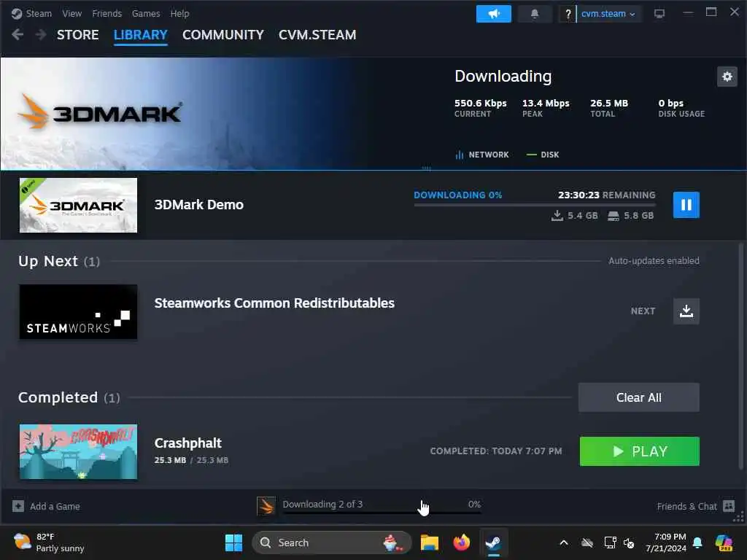Click the Crashphalt thumbnail
Screen dimensions: 747x560
tap(78, 452)
